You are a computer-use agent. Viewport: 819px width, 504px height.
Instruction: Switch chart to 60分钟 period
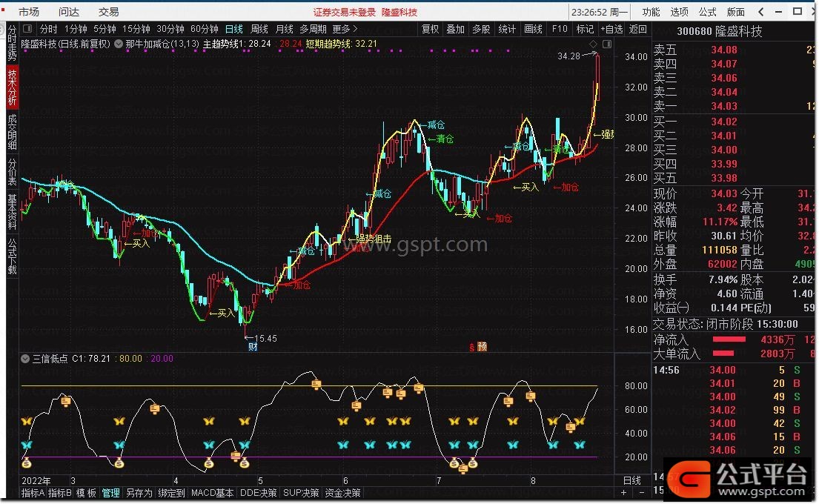[205, 29]
